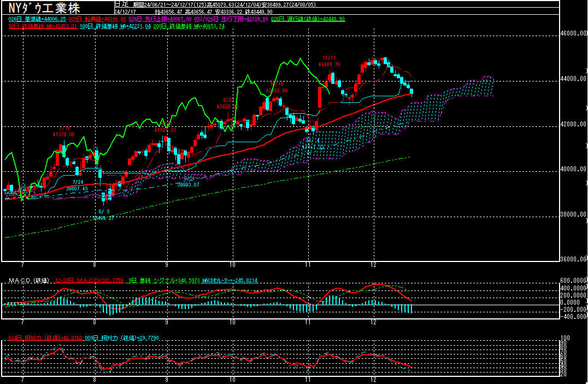Image resolution: width=588 pixels, height=384 pixels.
Task: Click the period high value 高45073.63(24/12/04)
Action: (234, 5)
